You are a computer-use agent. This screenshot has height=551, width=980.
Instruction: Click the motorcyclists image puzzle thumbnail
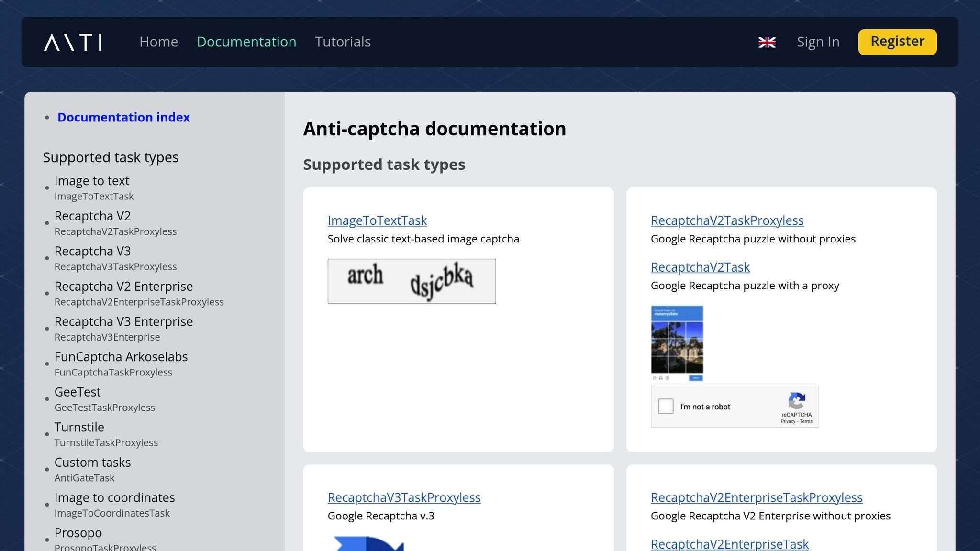677,342
